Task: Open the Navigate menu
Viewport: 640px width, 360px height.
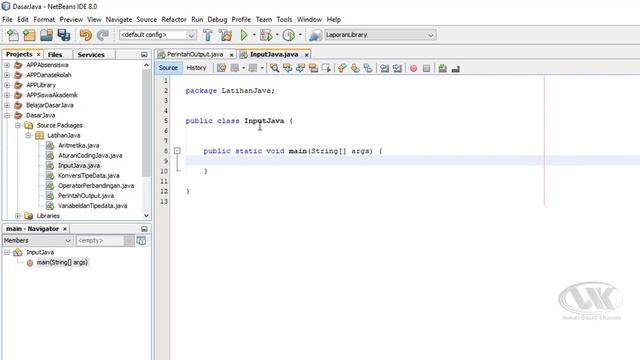Action: pyautogui.click(x=119, y=19)
